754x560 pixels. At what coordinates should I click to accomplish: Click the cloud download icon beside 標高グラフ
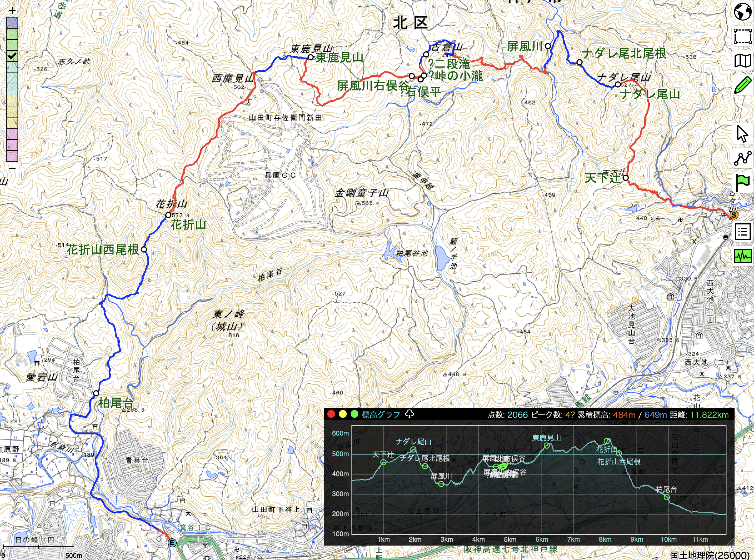410,414
